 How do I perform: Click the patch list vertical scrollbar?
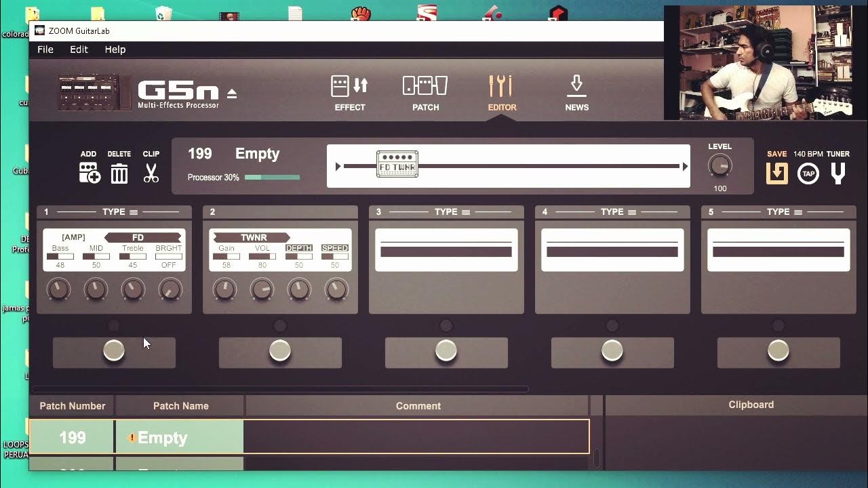click(597, 459)
